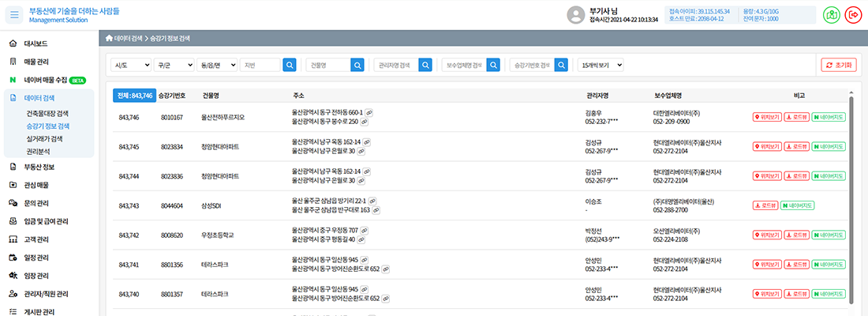Image resolution: width=868 pixels, height=316 pixels.
Task: Click 데이터 검색 in the breadcrumb
Action: coord(129,39)
